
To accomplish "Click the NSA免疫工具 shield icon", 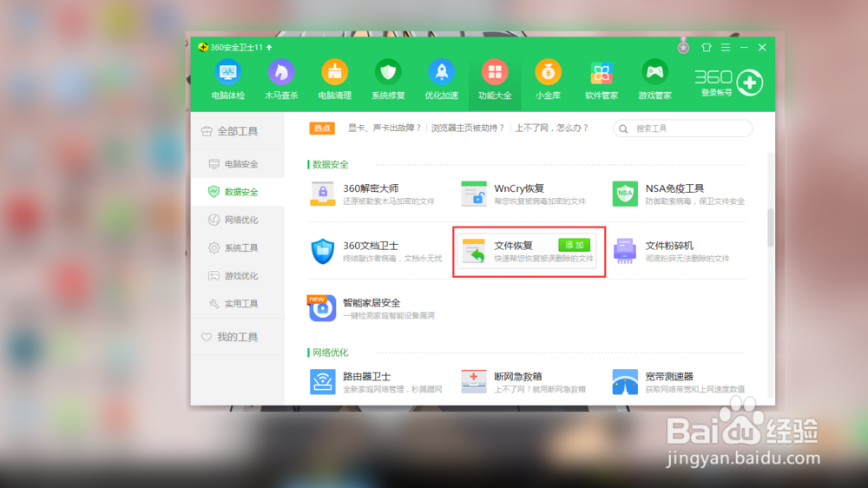I will click(x=625, y=194).
